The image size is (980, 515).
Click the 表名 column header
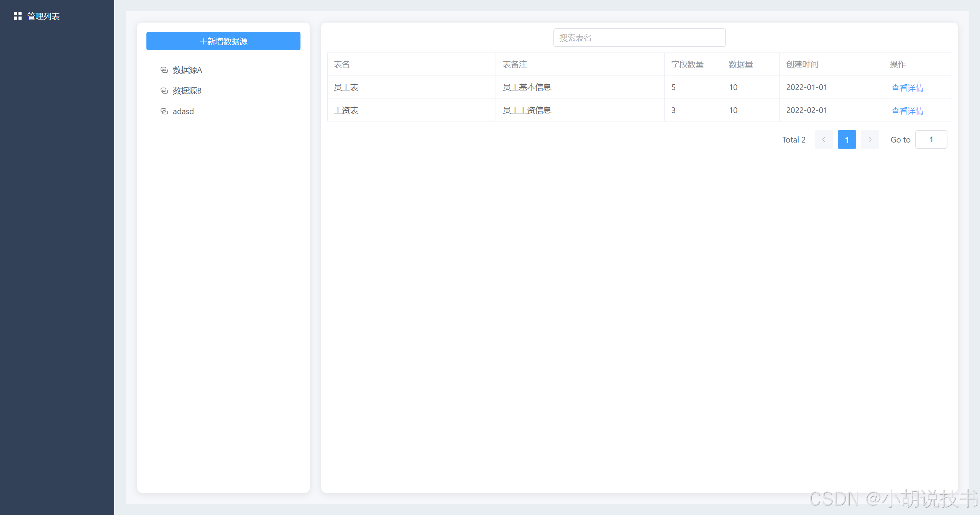click(x=341, y=64)
